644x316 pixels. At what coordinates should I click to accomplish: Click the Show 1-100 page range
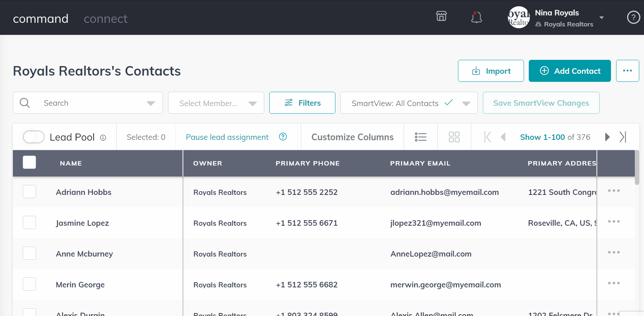542,137
